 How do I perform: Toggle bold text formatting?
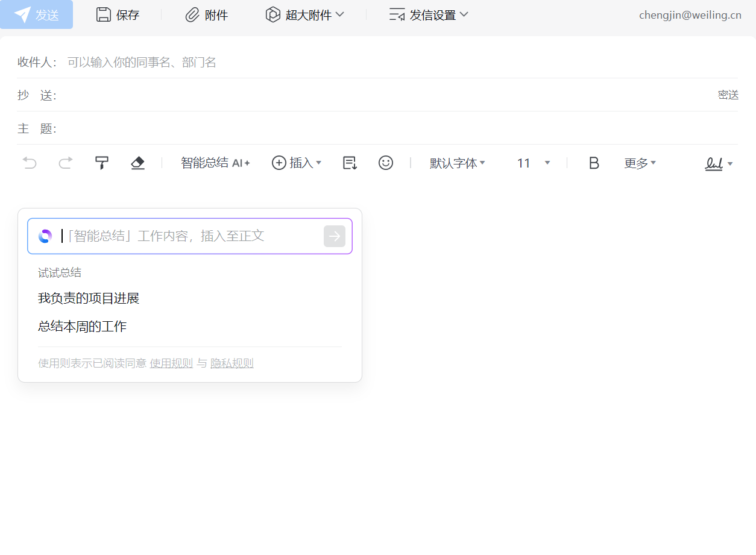click(x=594, y=163)
